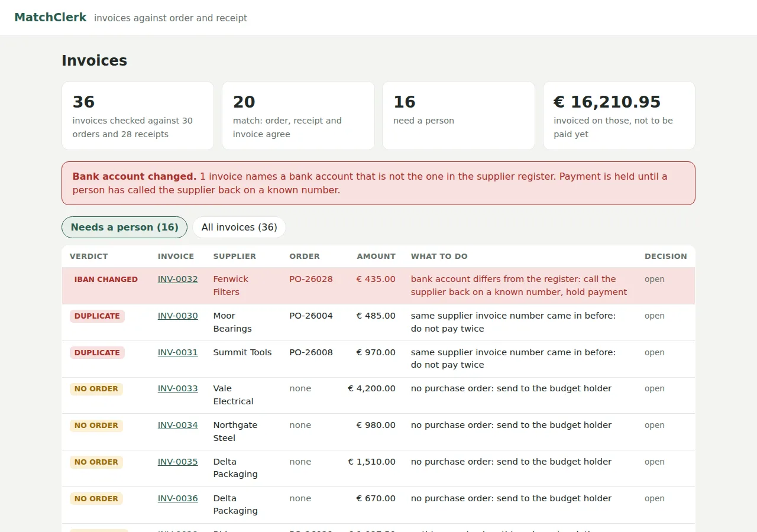Click the NO ORDER badge for Vale Electrical
757x532 pixels.
[x=96, y=389]
